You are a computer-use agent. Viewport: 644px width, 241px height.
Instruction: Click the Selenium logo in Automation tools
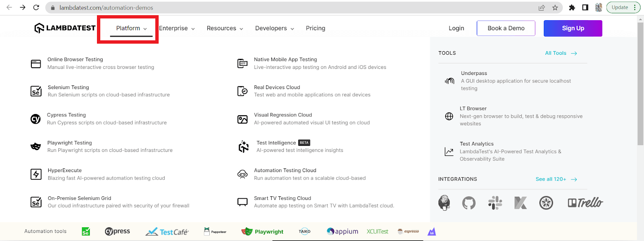pyautogui.click(x=86, y=231)
